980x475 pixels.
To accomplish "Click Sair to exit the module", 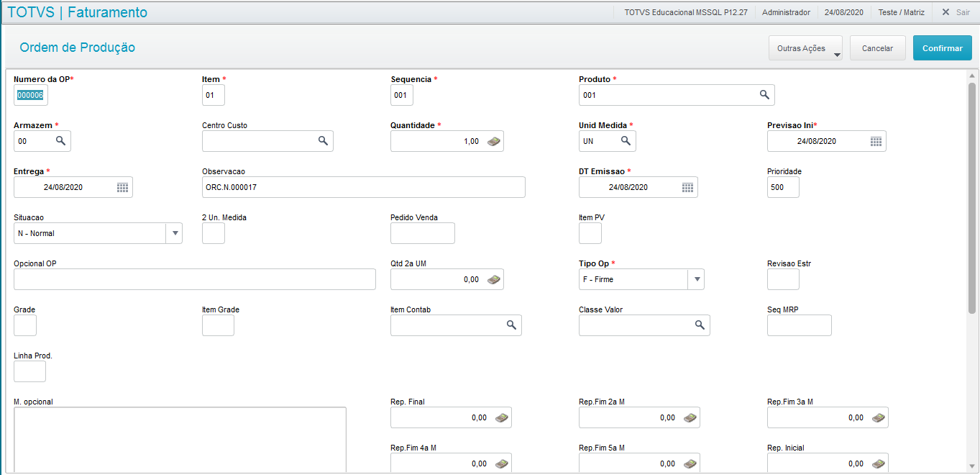I will pos(956,12).
